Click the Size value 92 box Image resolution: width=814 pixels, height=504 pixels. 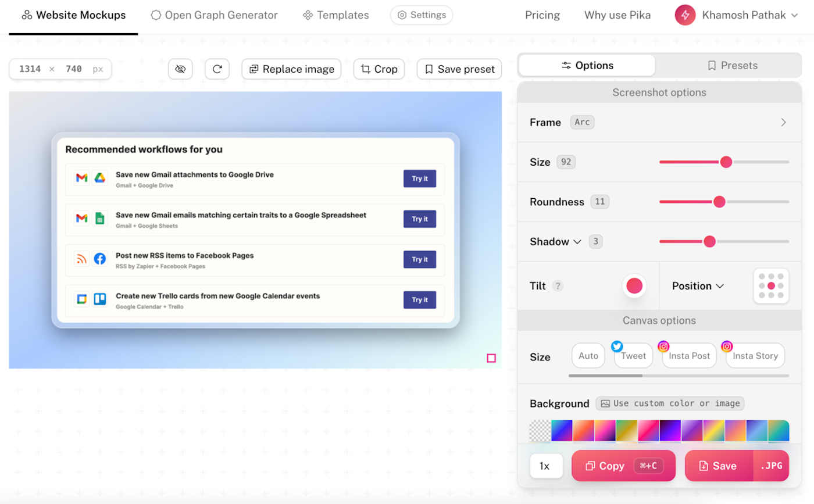(566, 162)
